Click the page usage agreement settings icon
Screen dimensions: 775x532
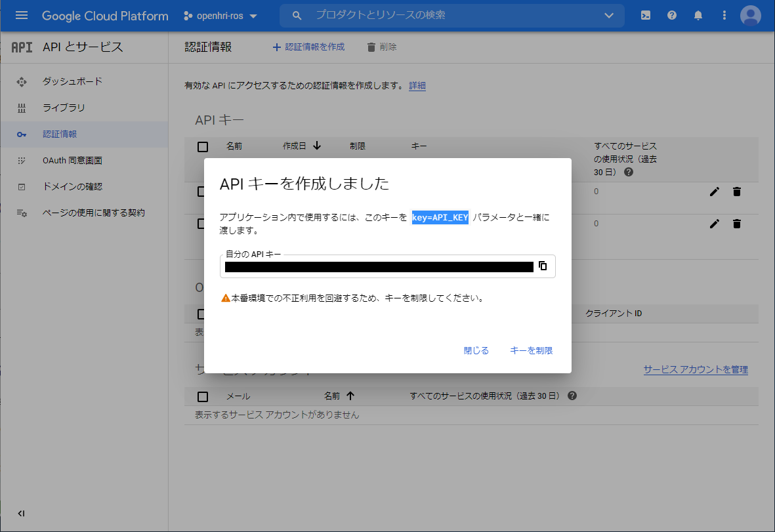pyautogui.click(x=22, y=213)
